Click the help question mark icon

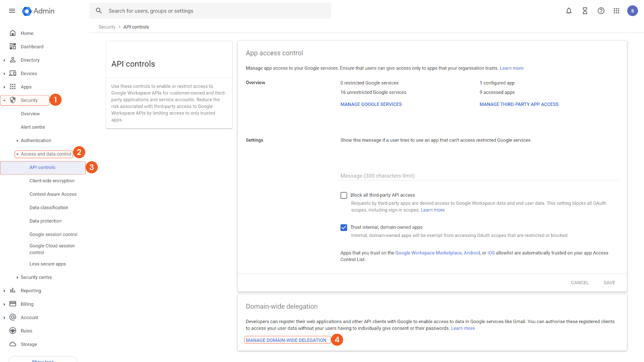click(x=601, y=11)
